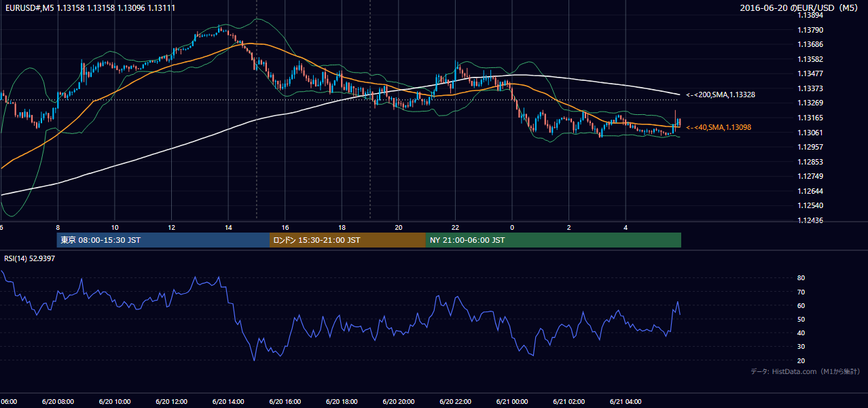Click RSI axis level 40
Viewport: 868px width, 408px height.
tap(801, 333)
